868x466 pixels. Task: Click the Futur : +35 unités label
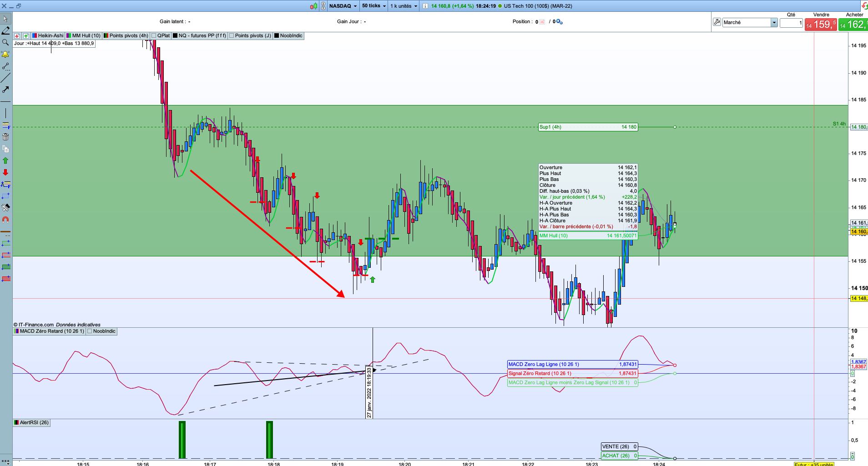814,464
